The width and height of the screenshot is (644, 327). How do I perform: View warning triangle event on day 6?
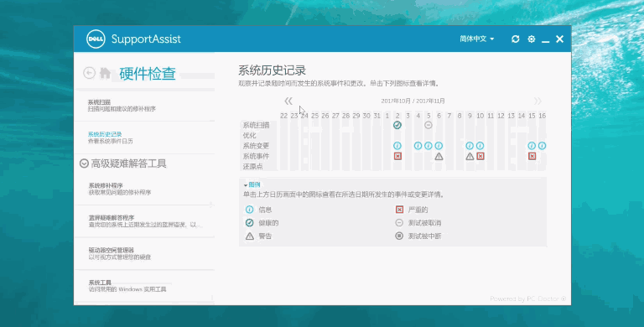point(439,156)
